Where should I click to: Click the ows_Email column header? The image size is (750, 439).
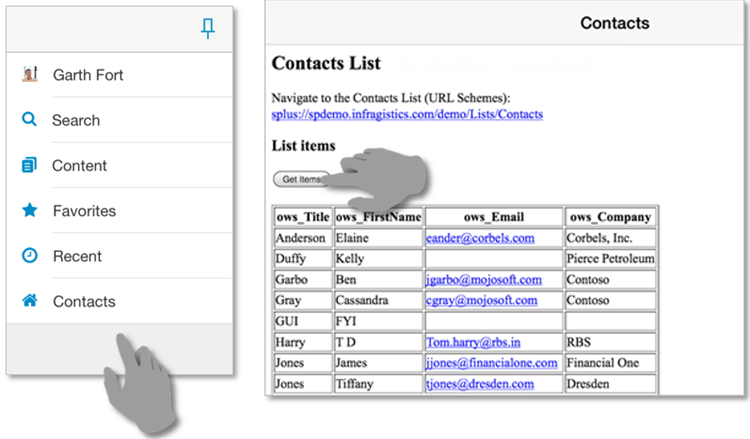coord(494,217)
